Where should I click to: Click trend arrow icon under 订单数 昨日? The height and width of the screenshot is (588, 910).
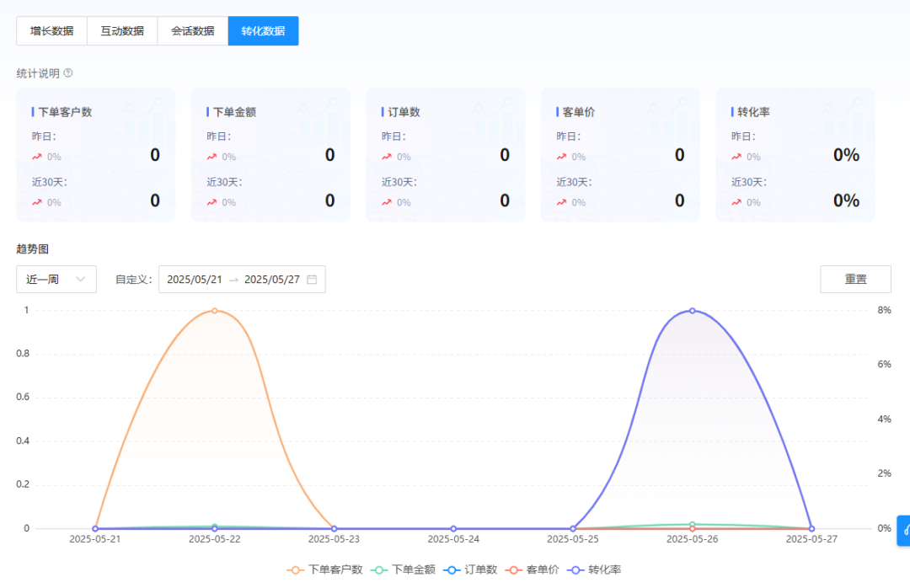387,157
